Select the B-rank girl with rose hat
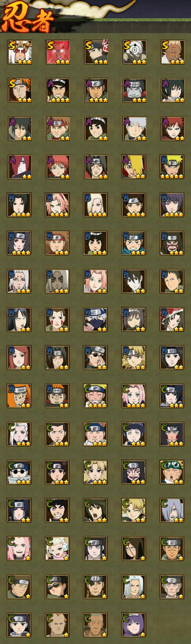Screen dimensions: 191x644 tap(172, 319)
